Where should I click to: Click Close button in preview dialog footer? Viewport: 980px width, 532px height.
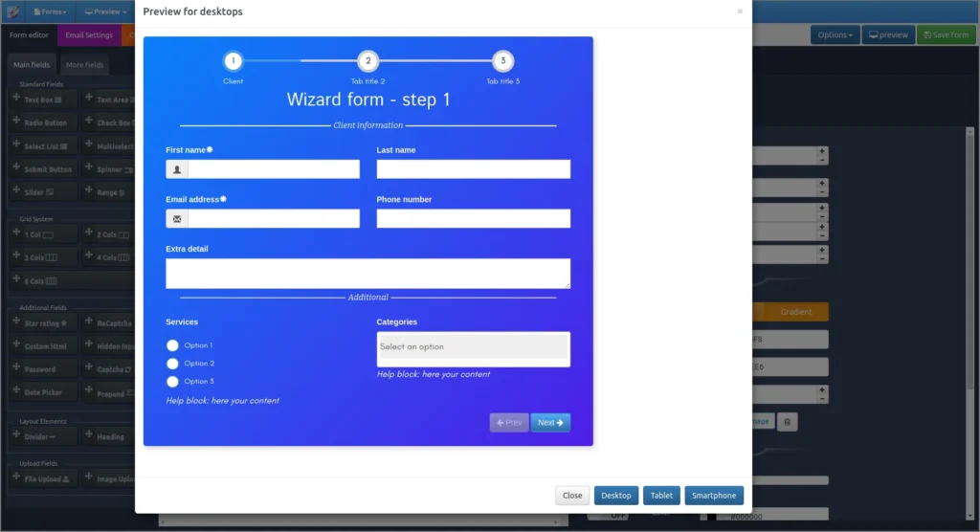pos(572,495)
